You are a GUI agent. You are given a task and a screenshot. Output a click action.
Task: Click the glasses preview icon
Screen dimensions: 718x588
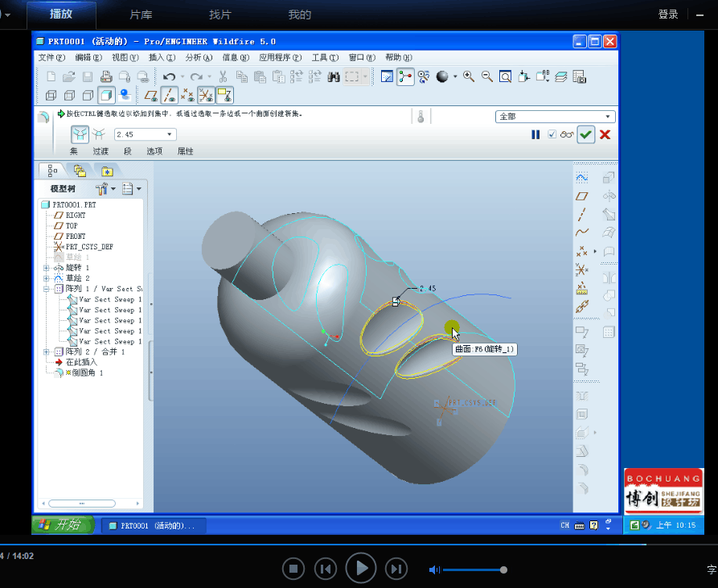(x=567, y=134)
